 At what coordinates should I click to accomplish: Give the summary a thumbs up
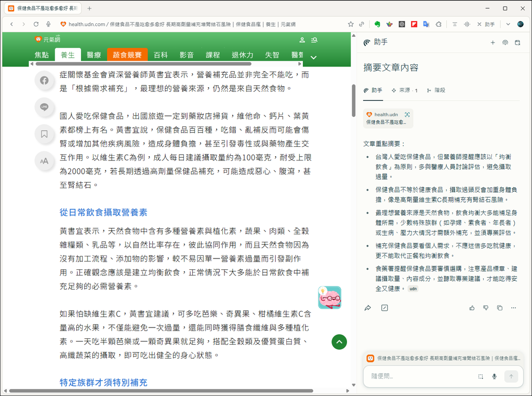[x=472, y=308]
